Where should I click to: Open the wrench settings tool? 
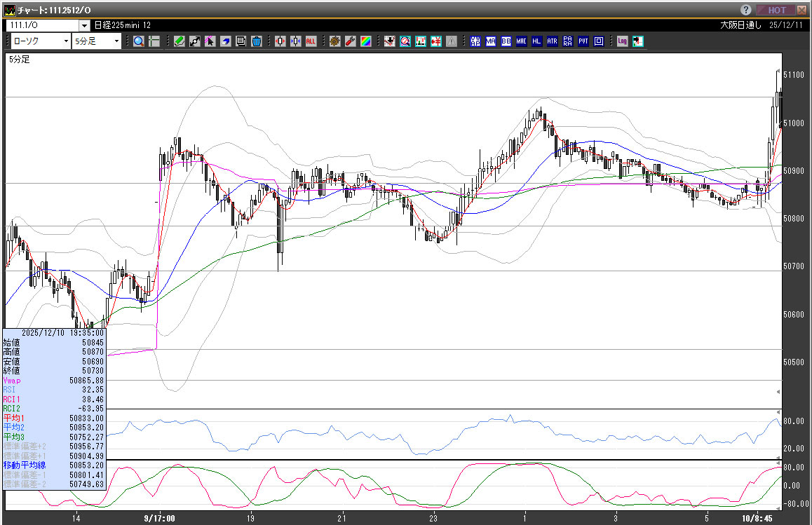coord(350,41)
